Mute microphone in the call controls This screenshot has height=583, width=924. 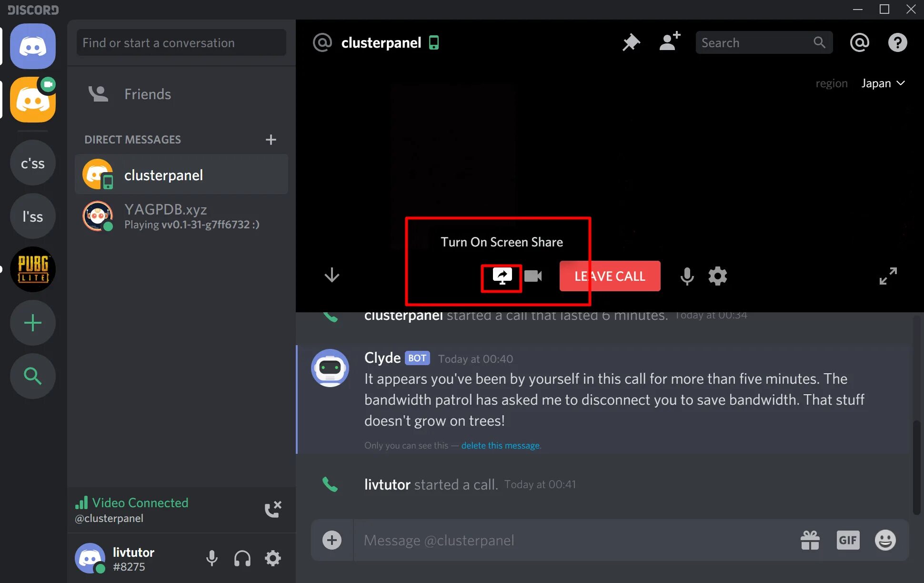pos(687,276)
